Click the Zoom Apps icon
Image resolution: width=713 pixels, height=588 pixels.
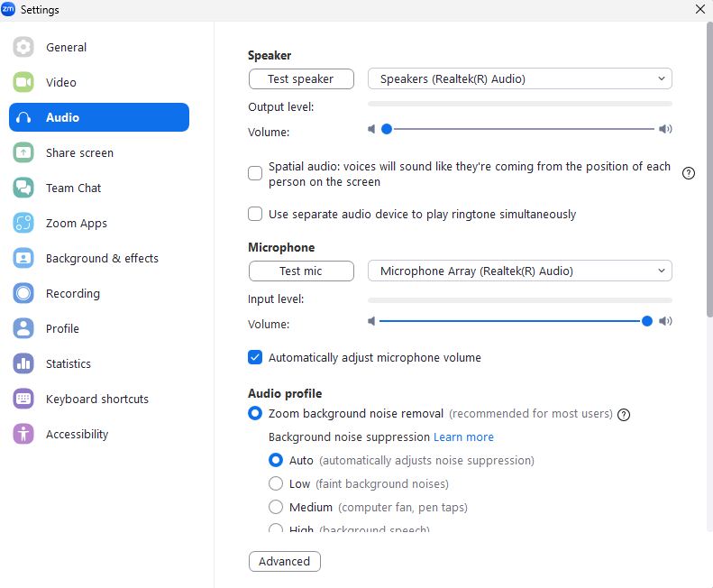click(x=23, y=223)
